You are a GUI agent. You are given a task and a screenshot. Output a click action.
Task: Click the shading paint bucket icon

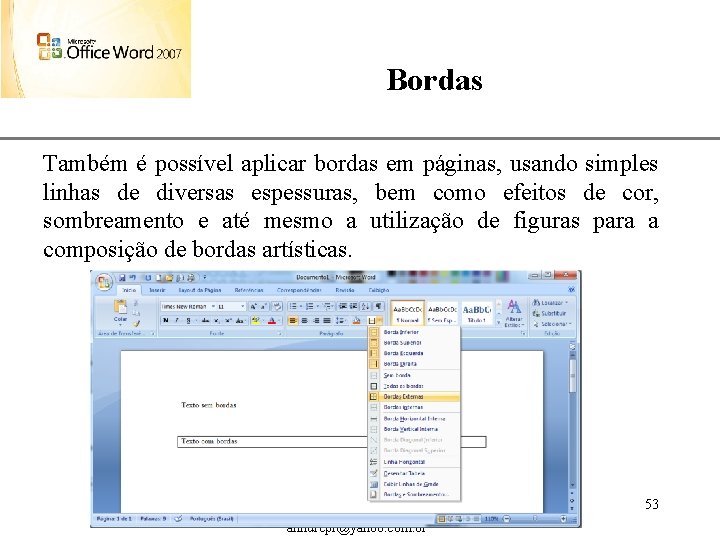[356, 321]
